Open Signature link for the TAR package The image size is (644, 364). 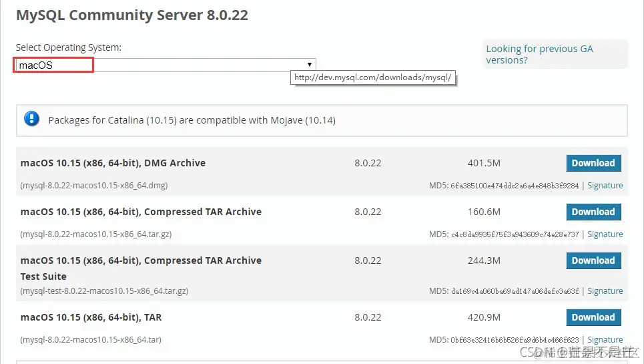pos(605,340)
